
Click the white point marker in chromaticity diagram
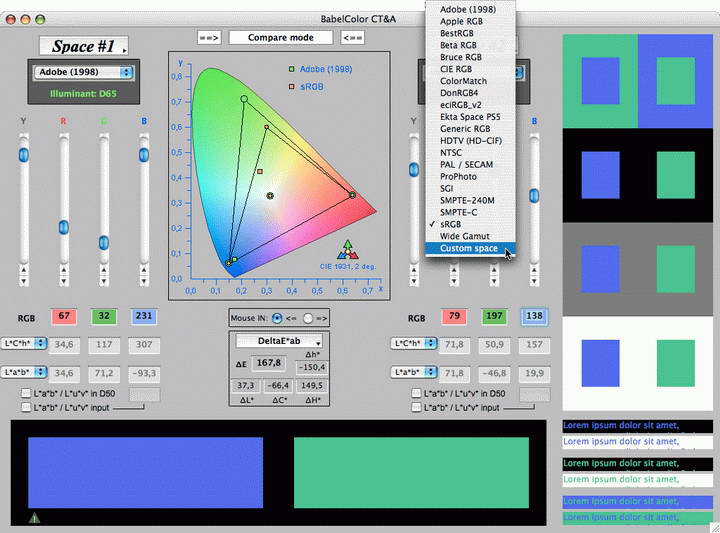point(270,196)
